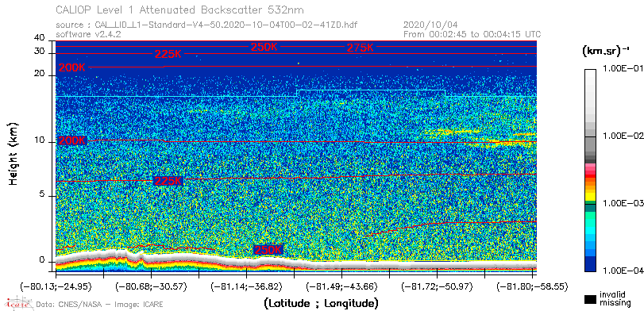Click the black invalid/missing legend swatch

coord(590,300)
